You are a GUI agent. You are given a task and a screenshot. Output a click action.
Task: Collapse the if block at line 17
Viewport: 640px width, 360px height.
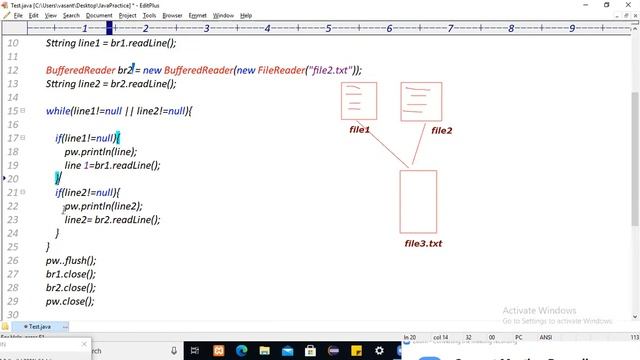click(23, 138)
